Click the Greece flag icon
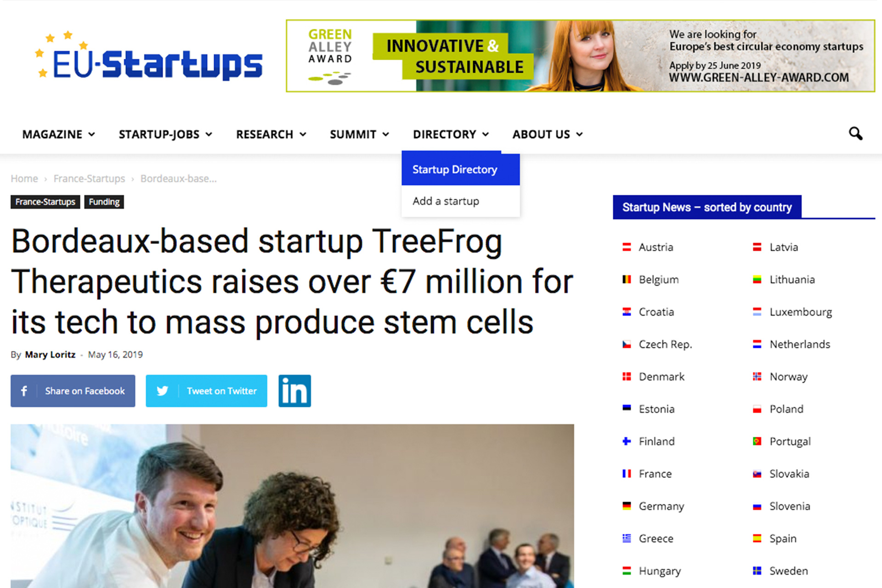This screenshot has height=588, width=882. point(627,538)
